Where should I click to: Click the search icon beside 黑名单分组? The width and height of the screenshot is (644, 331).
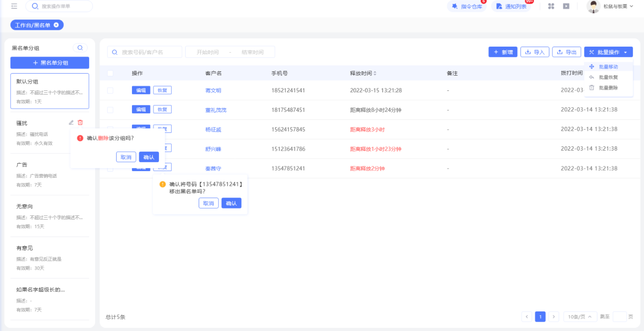(x=80, y=48)
